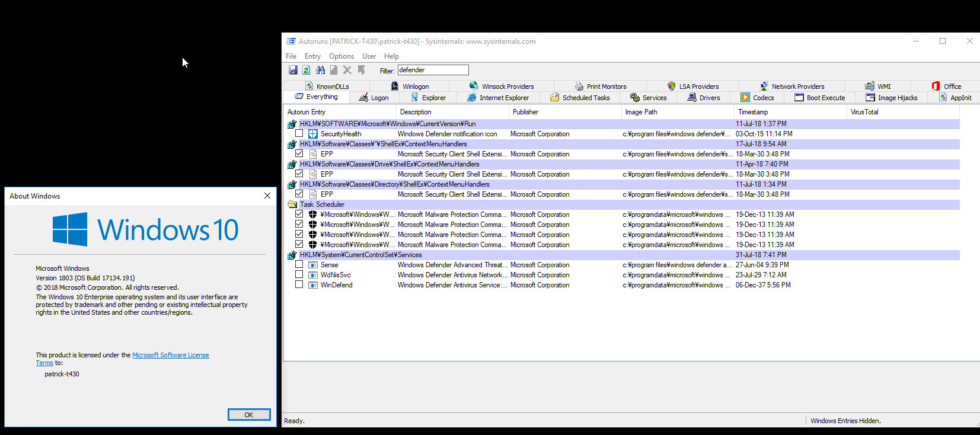The height and width of the screenshot is (435, 980).
Task: Sort by the Publisher column header
Action: 565,112
